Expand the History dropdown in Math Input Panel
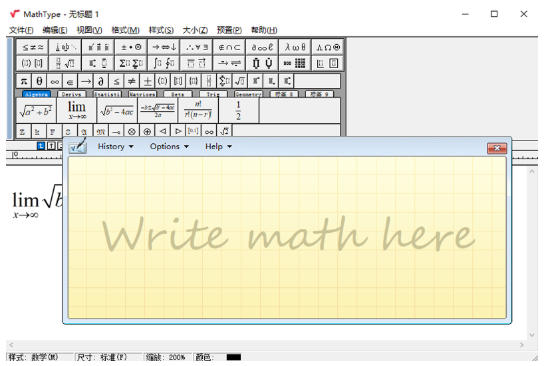Image resolution: width=546 pixels, height=366 pixels. coord(116,147)
